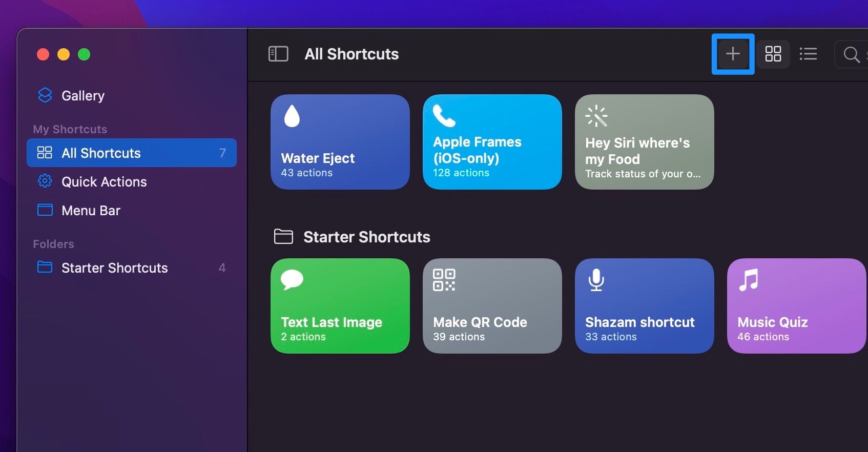Click 'Track status of your o...' description text
Viewport: 868px width, 452px height.
coord(643,174)
